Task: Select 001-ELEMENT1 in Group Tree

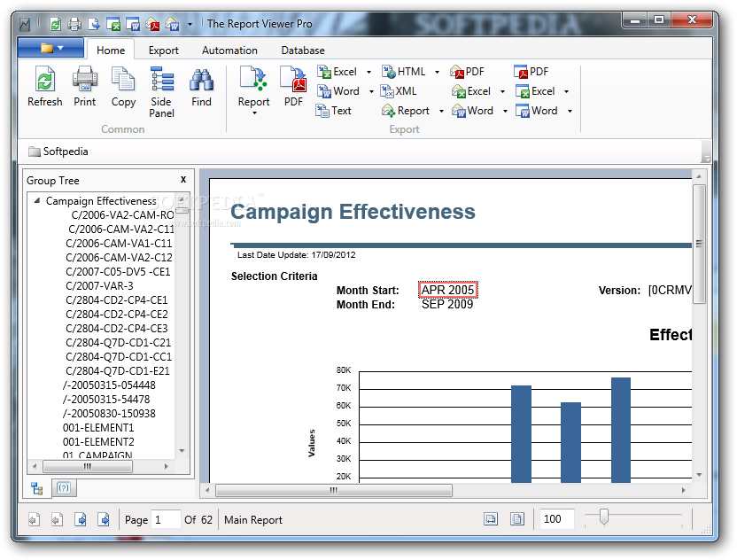Action: [98, 428]
